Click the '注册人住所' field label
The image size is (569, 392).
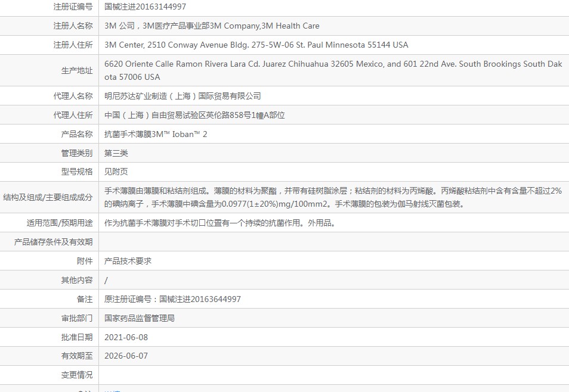73,45
